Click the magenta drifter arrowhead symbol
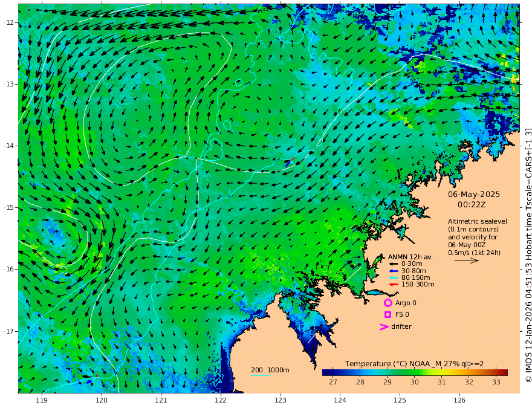The height and width of the screenshot is (411, 532). coord(384,327)
